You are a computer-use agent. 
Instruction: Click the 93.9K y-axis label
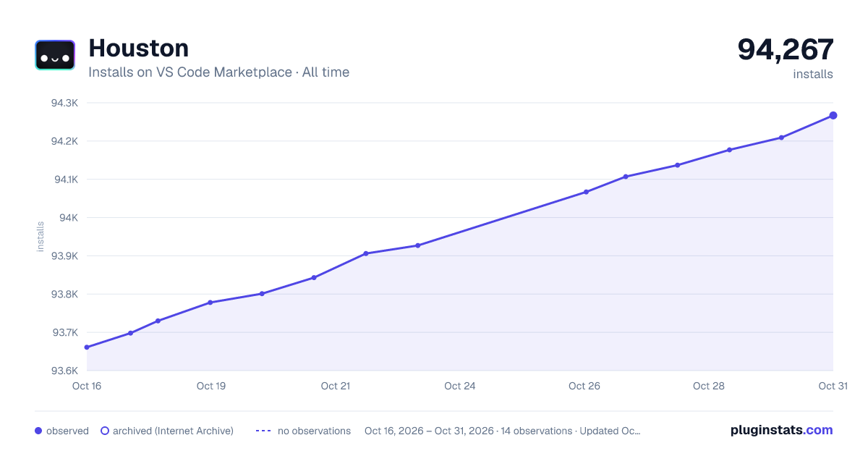pyautogui.click(x=64, y=256)
